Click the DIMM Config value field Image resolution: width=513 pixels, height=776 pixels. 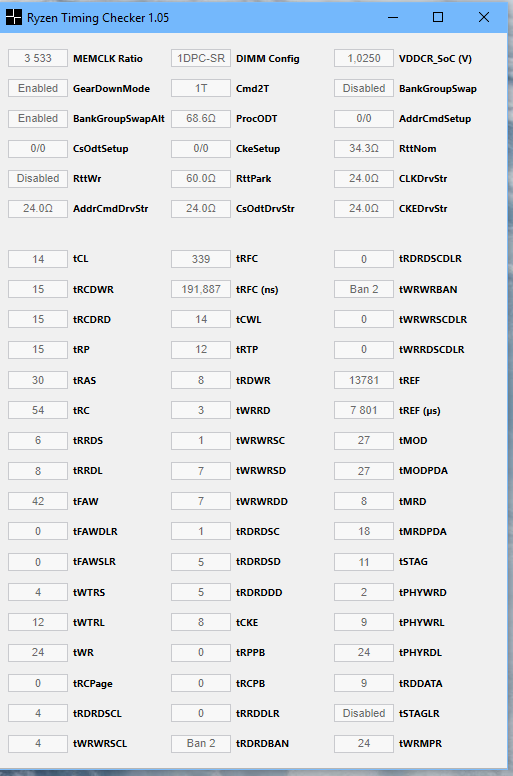(201, 58)
